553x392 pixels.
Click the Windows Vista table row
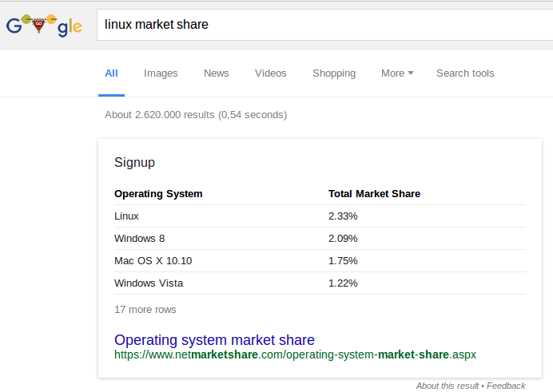point(320,283)
